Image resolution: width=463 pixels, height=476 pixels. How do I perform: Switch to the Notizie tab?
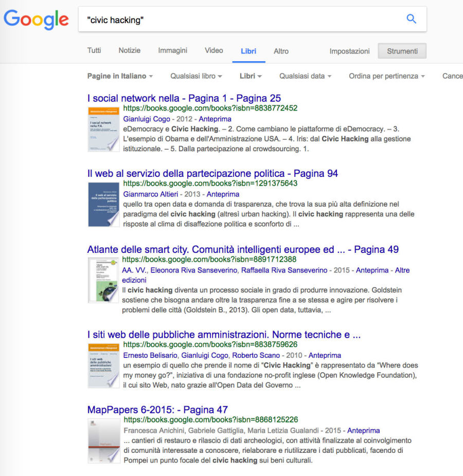(130, 50)
